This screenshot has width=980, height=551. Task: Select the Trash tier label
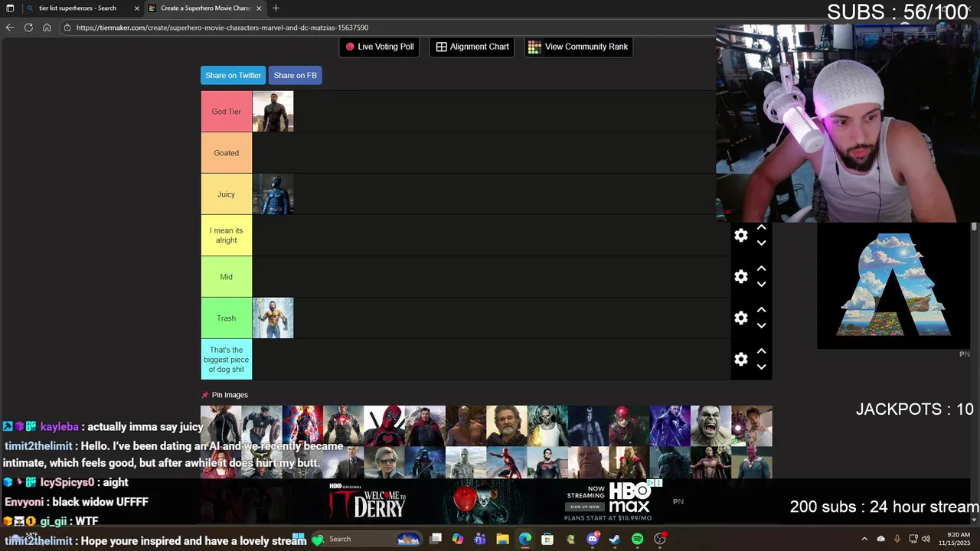coord(227,318)
